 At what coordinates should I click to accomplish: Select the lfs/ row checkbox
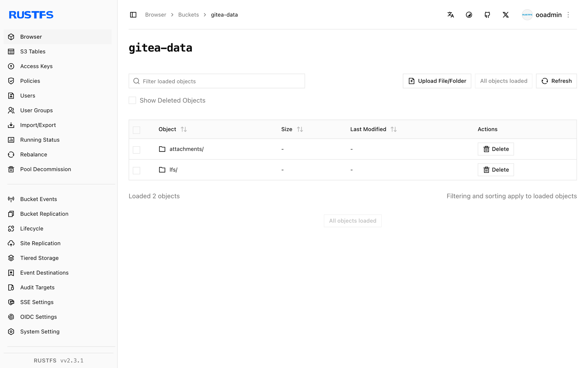tap(136, 170)
